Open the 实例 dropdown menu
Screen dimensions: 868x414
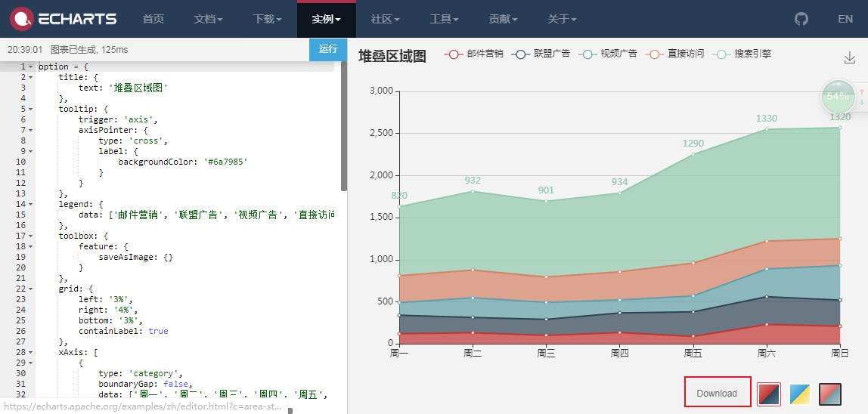(x=326, y=19)
